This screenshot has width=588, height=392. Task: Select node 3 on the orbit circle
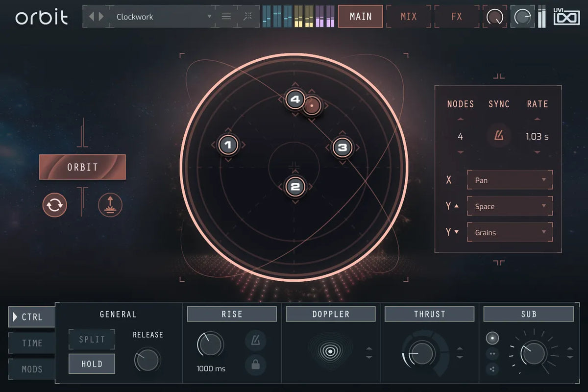342,147
